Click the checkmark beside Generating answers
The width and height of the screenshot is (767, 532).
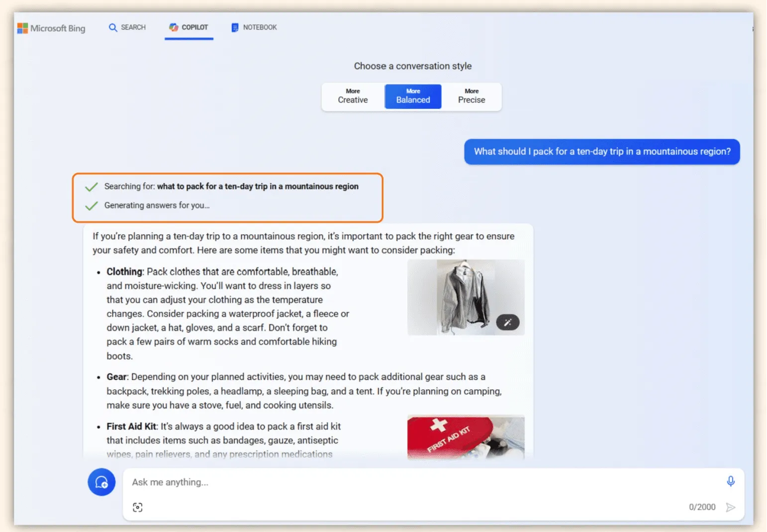[x=91, y=206]
